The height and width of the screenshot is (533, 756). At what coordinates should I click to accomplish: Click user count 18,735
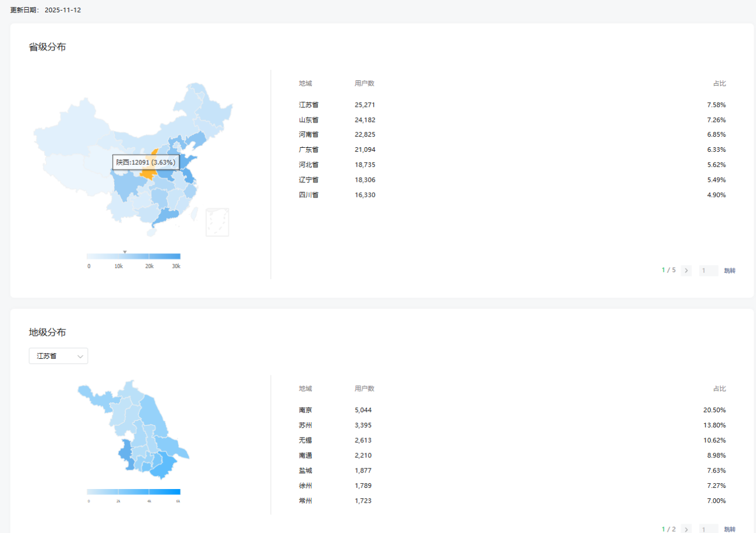click(x=365, y=165)
